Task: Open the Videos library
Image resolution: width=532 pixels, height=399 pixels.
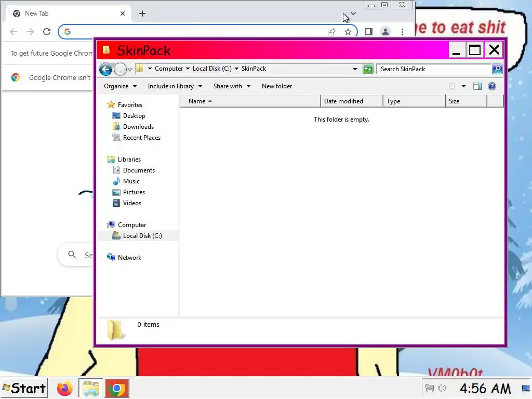Action: (132, 203)
